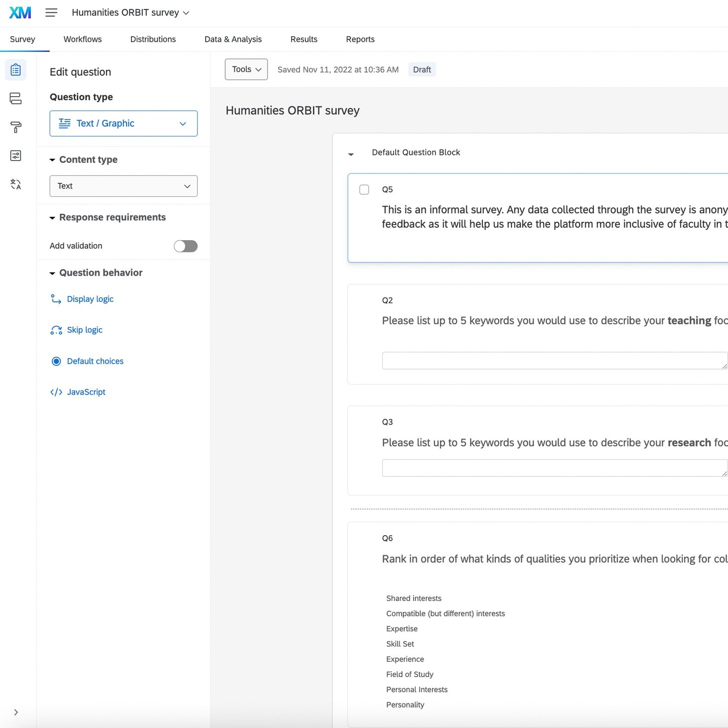The height and width of the screenshot is (728, 728).
Task: Select the Q5 informal survey text
Action: [555, 217]
